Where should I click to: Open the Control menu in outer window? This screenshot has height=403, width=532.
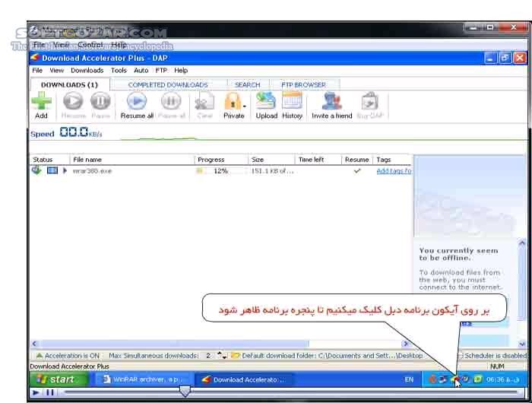tap(90, 44)
